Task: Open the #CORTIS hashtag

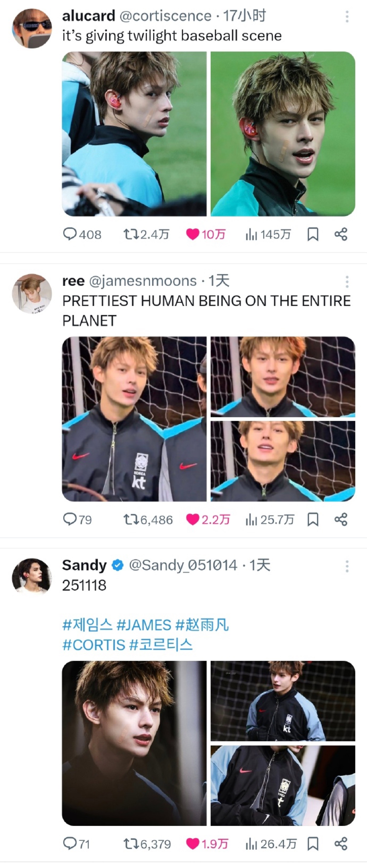Action: point(94,645)
